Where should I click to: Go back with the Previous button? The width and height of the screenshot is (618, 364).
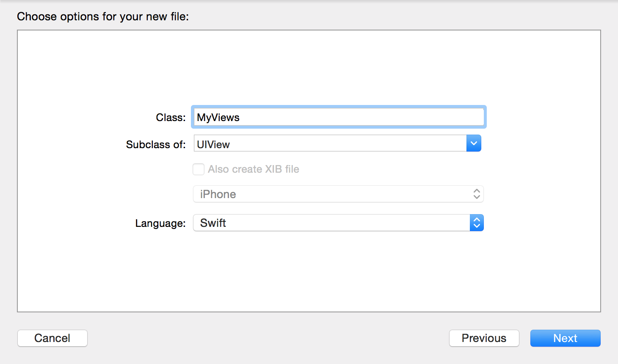point(484,338)
